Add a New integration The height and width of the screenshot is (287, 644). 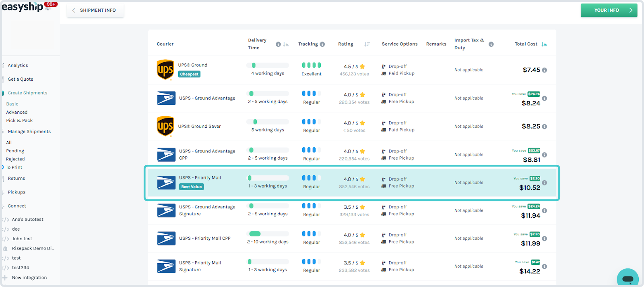(29, 278)
